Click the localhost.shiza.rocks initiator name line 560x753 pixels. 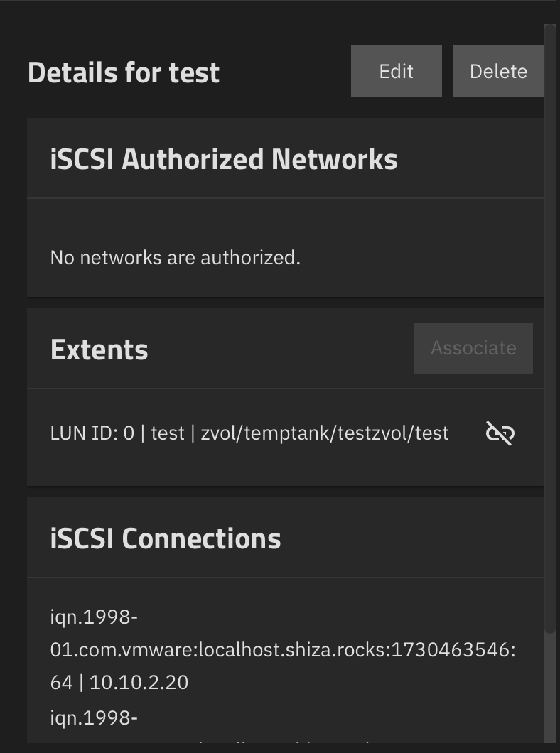point(283,650)
